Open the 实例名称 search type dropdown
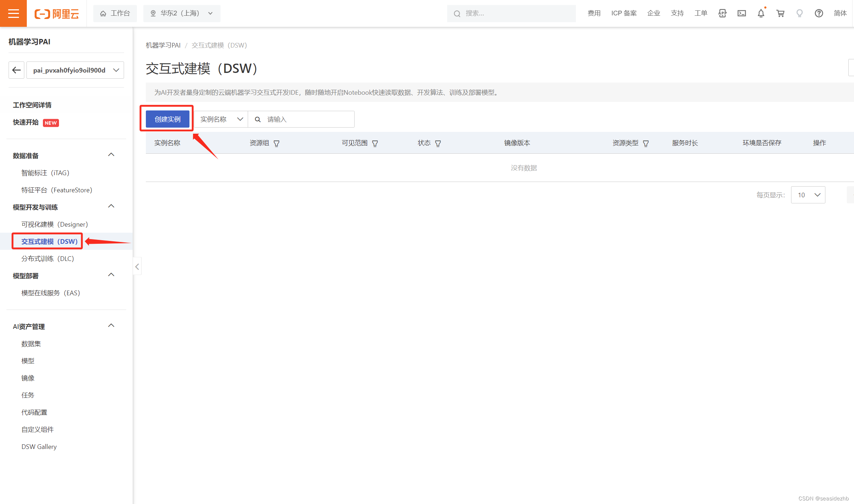The height and width of the screenshot is (504, 854). [221, 119]
